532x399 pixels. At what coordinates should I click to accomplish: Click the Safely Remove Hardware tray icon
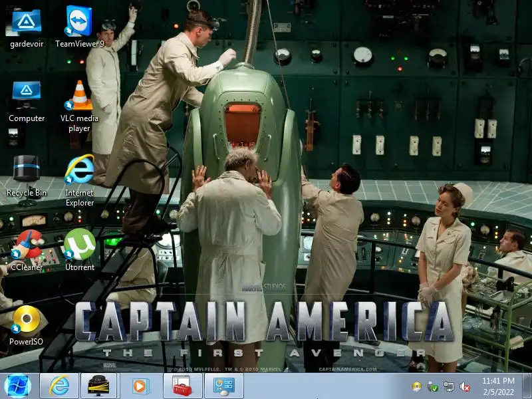tap(433, 386)
